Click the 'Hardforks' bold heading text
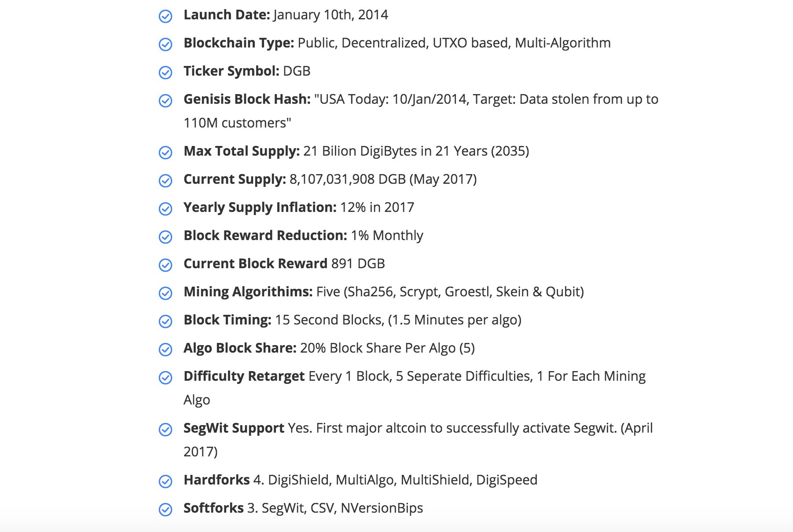793x532 pixels. pos(217,480)
